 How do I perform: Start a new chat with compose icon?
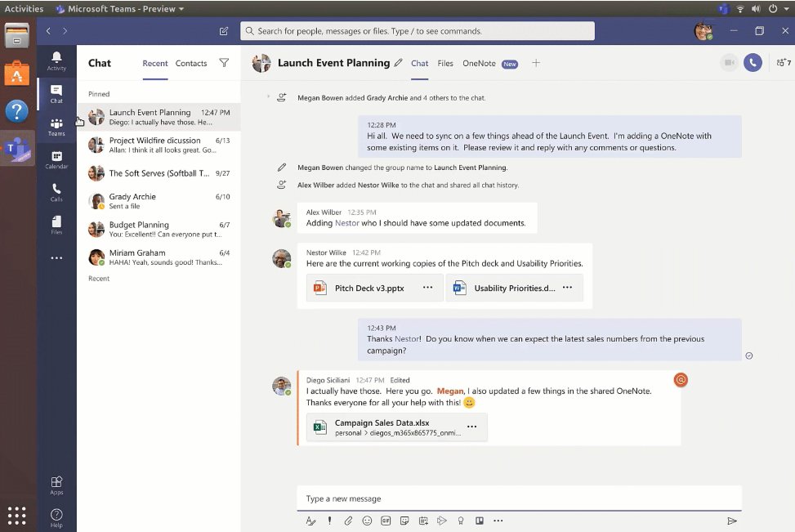pyautogui.click(x=224, y=31)
